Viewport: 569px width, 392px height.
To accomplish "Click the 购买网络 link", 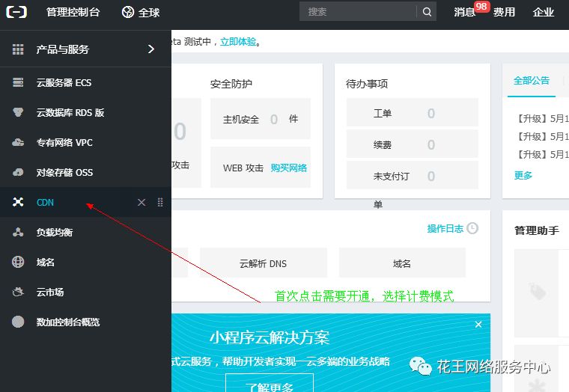I will pos(289,168).
